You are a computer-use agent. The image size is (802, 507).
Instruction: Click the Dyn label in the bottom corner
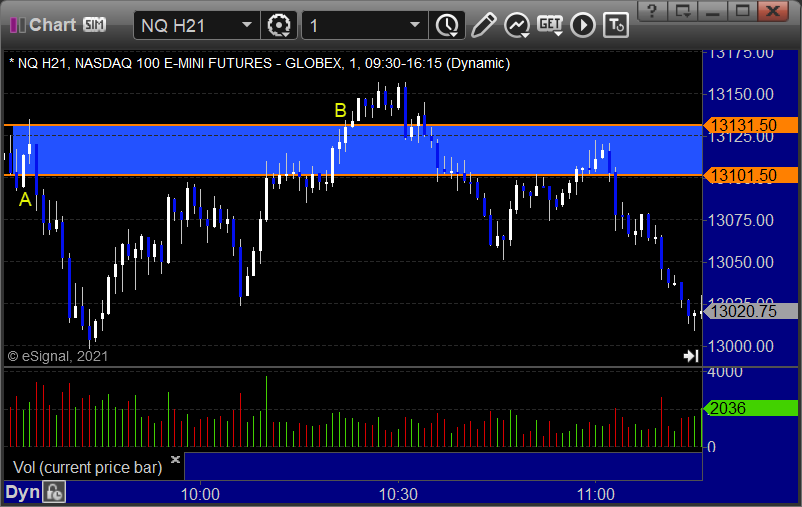[23, 492]
